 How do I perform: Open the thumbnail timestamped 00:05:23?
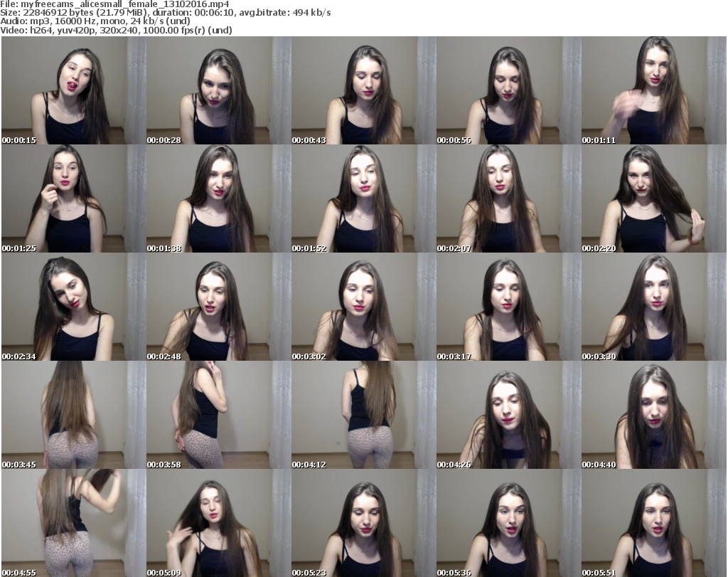click(x=363, y=523)
